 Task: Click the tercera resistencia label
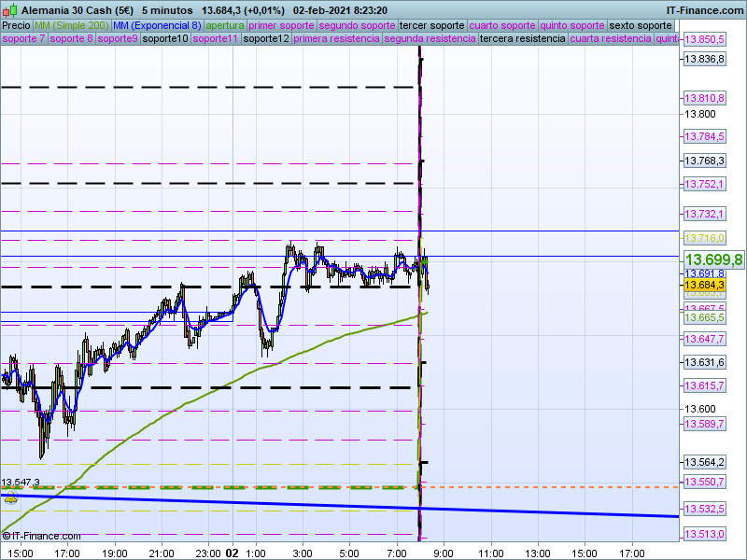coord(522,39)
